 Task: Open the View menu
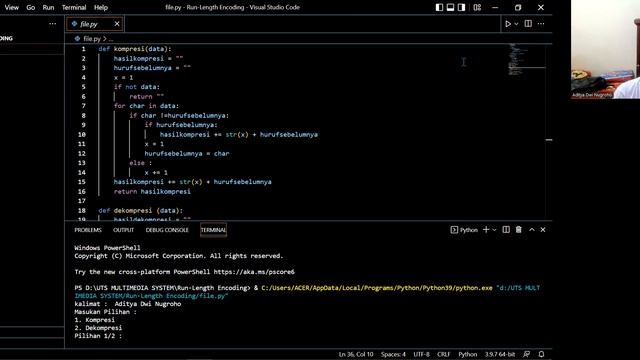click(11, 7)
